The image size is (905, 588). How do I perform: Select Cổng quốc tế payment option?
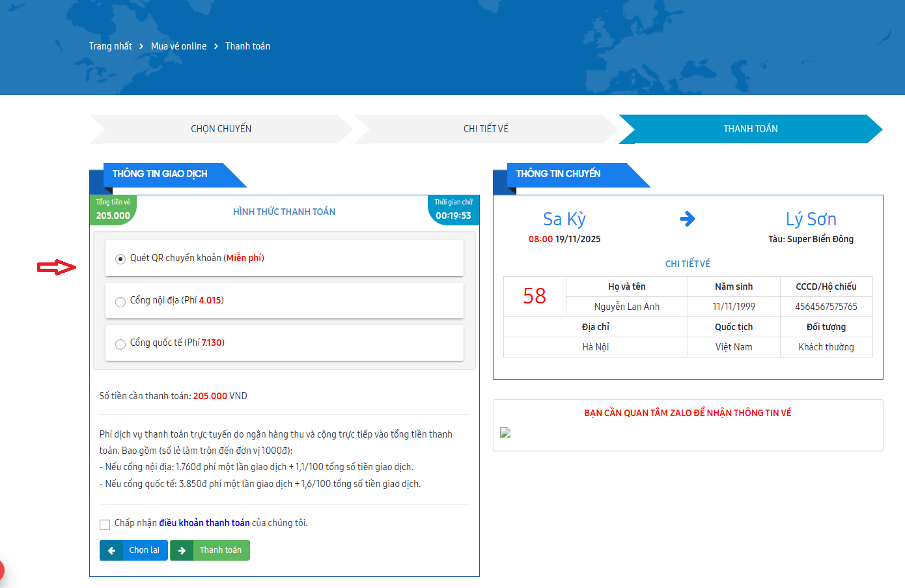(x=120, y=344)
